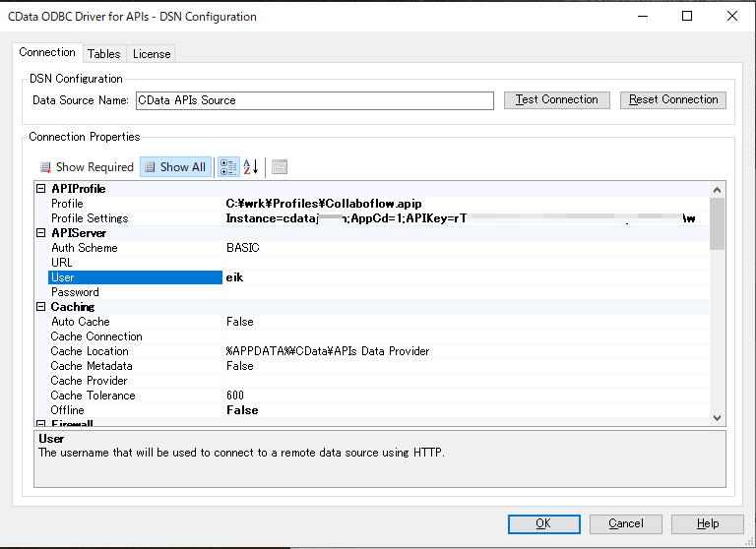
Task: Open the Tables tab
Action: tap(104, 54)
